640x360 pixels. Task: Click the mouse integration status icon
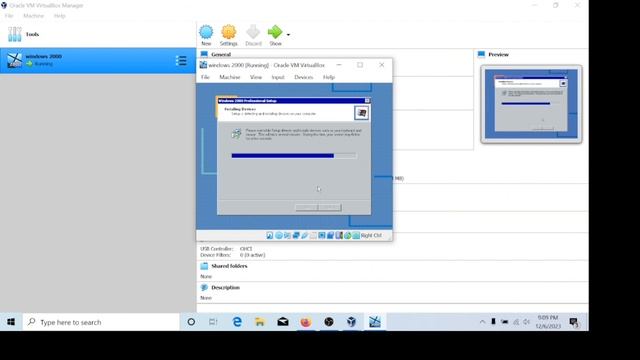[x=348, y=236]
